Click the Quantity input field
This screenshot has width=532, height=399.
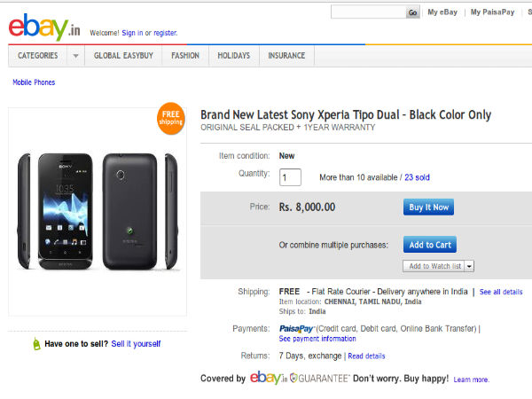coord(290,177)
